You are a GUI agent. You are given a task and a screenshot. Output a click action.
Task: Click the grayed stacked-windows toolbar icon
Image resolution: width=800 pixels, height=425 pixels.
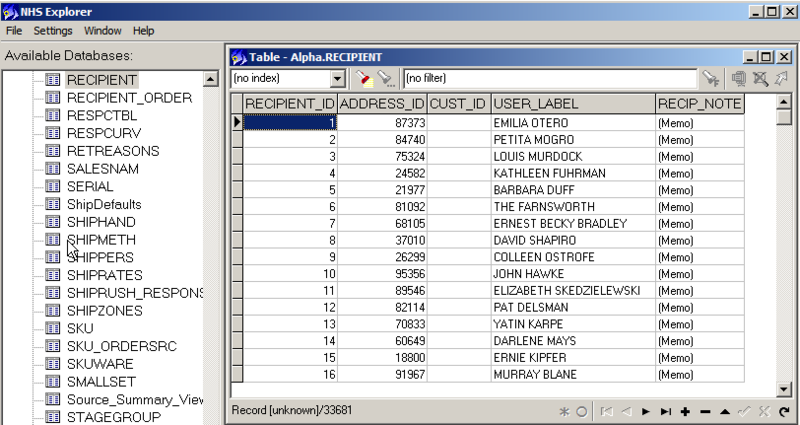click(738, 79)
